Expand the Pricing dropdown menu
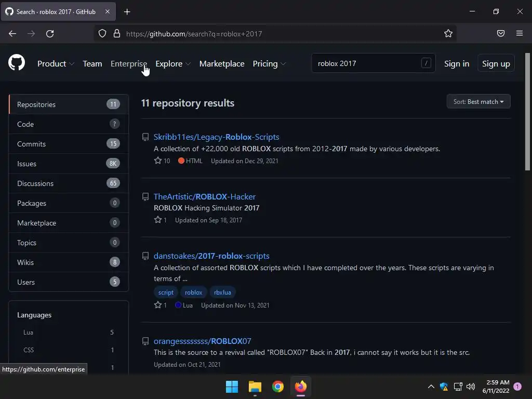This screenshot has width=532, height=399. [269, 63]
